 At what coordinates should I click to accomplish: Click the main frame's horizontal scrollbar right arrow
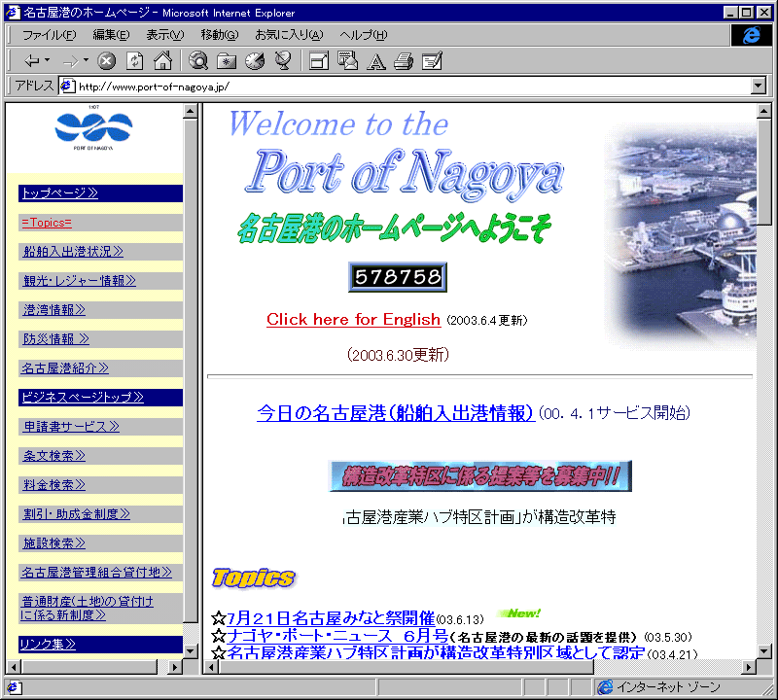click(x=749, y=667)
